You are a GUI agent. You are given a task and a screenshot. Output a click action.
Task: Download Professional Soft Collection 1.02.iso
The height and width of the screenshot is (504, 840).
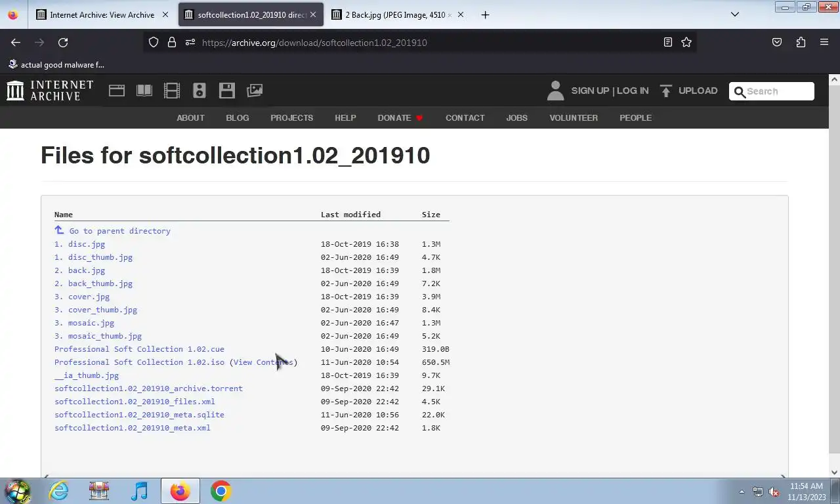[x=139, y=362]
